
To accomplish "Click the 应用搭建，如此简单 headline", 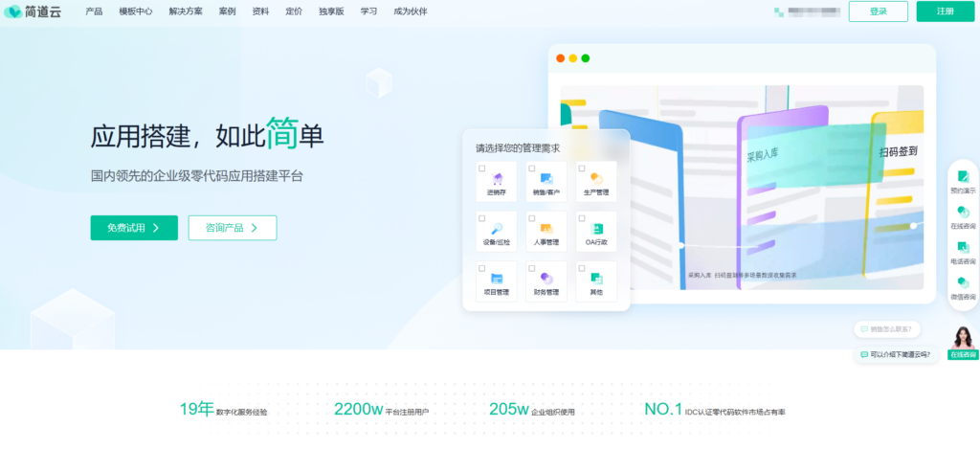I will tap(207, 134).
